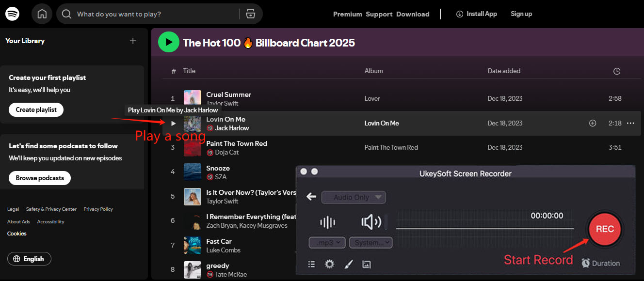Open the Accessibility link

tap(51, 222)
